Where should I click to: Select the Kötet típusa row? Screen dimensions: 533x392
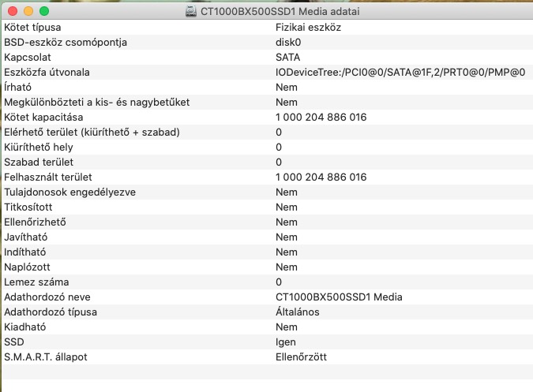tap(267, 27)
